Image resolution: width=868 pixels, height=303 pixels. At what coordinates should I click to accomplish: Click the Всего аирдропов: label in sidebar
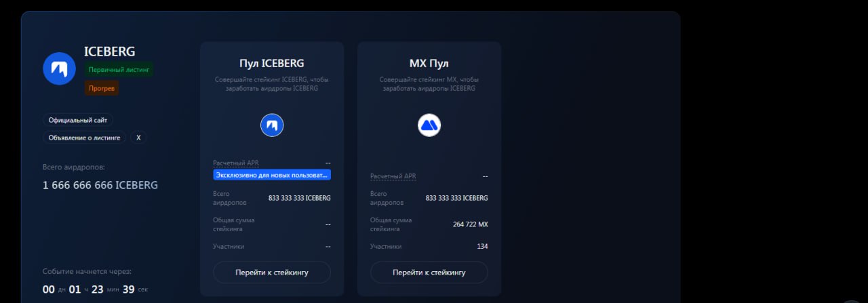(x=74, y=167)
